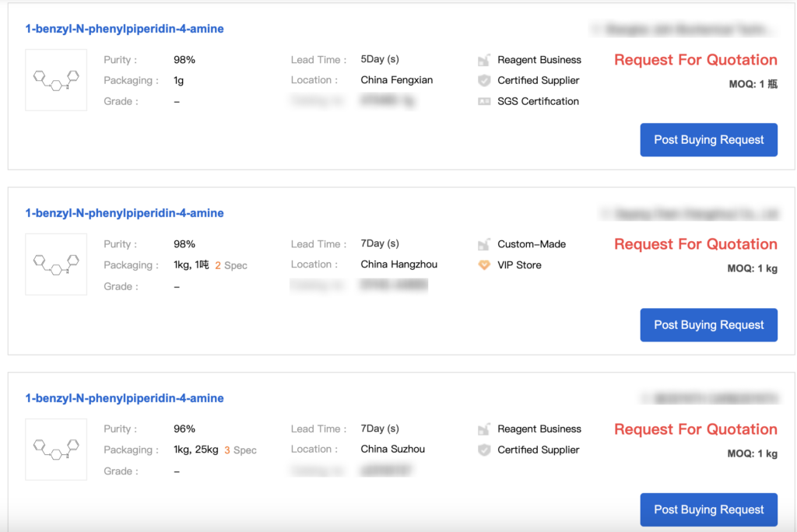The image size is (797, 532).
Task: Click Reagent Business icon in first listing
Action: click(x=484, y=60)
